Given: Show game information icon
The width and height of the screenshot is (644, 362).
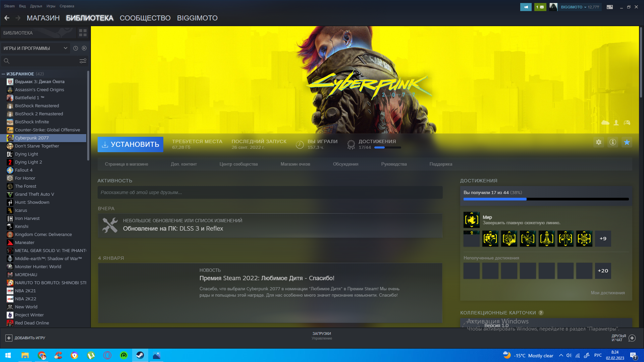Looking at the screenshot, I should click(x=613, y=142).
